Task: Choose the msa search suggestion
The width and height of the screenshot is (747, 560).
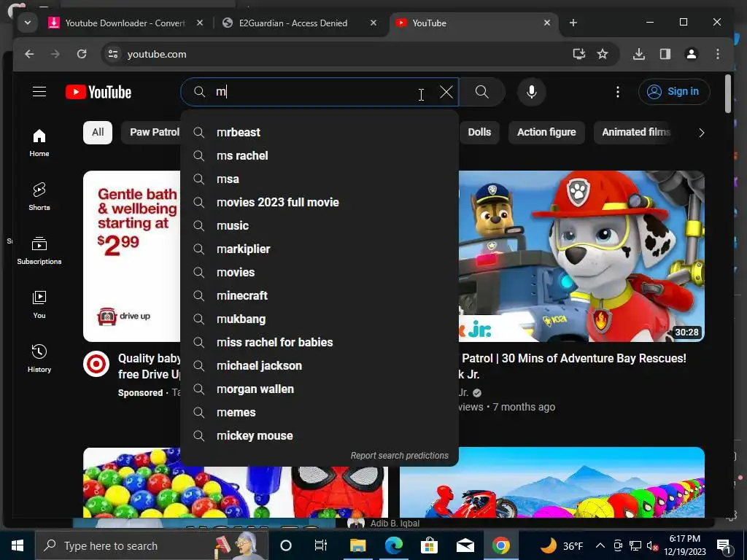Action: (320, 179)
